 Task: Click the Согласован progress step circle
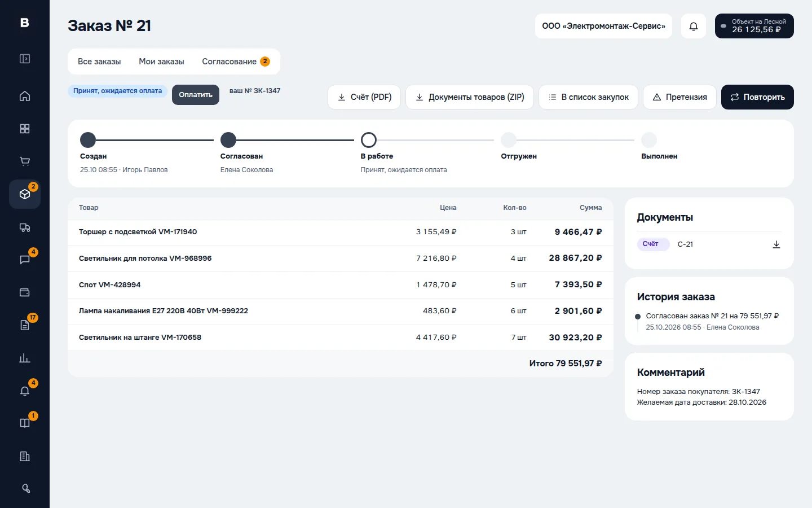pyautogui.click(x=228, y=140)
